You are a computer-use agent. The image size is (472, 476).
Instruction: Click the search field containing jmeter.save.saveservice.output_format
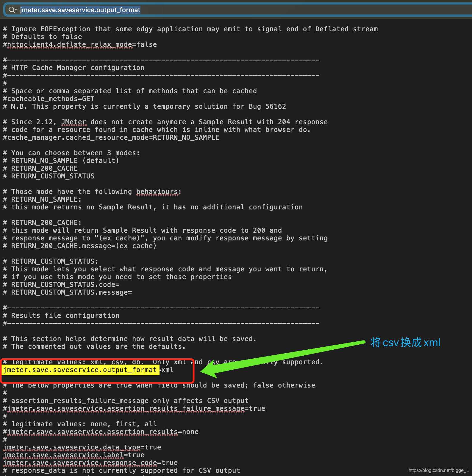pyautogui.click(x=238, y=10)
